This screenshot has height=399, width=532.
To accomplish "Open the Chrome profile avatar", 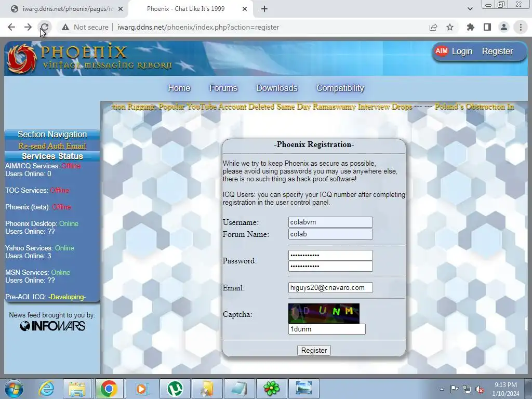I will coord(504,27).
